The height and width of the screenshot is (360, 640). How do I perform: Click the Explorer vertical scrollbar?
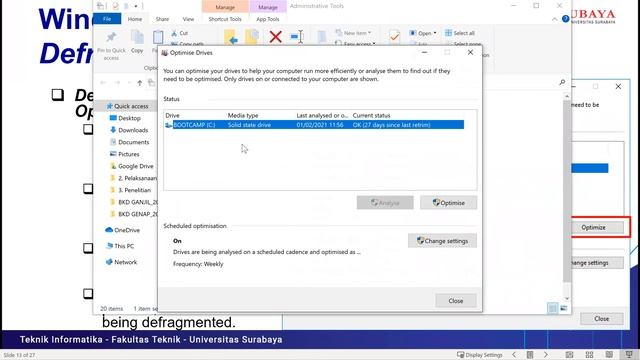click(x=567, y=192)
